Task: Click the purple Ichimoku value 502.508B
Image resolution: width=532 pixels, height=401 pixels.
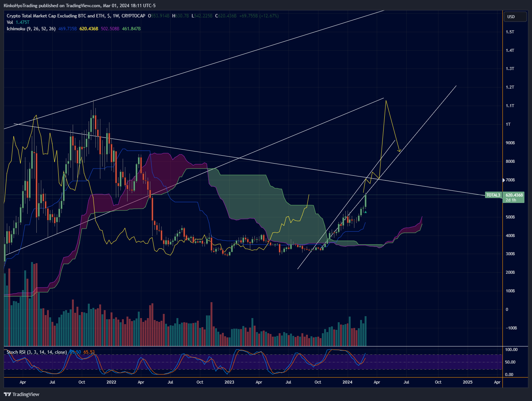Action: (110, 29)
